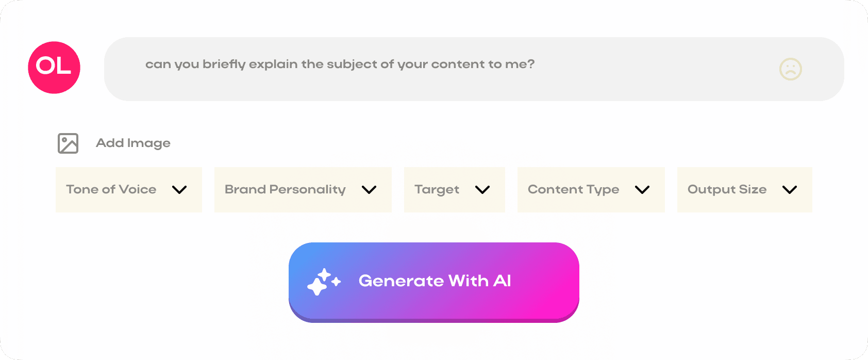Expand the Content Type dropdown

[x=591, y=190]
